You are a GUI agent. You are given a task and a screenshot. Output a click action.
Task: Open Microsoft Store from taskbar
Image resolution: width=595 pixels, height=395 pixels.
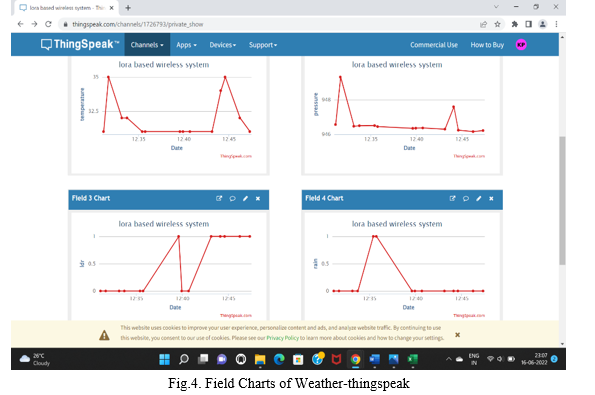(x=298, y=359)
